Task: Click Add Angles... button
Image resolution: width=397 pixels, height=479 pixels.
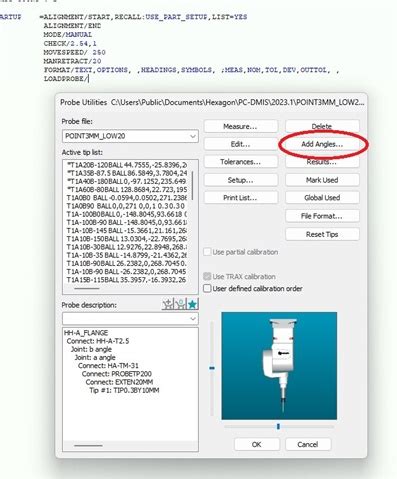Action: pos(322,144)
